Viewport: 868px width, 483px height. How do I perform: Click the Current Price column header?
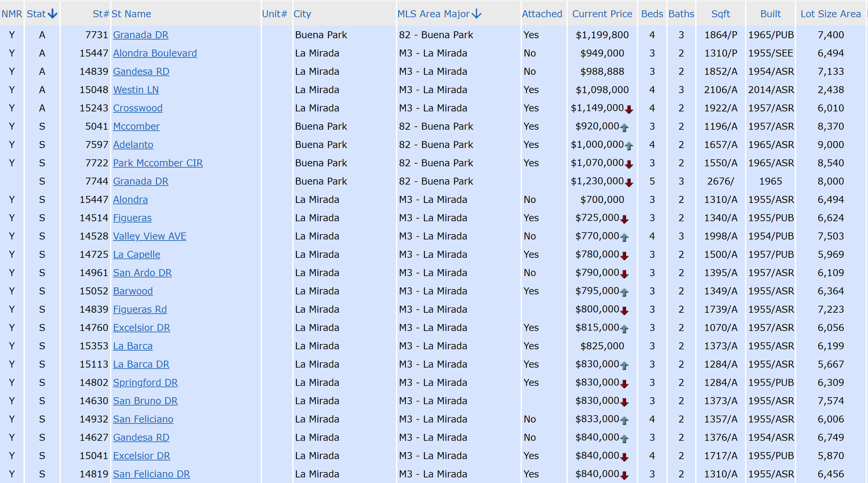(x=602, y=14)
